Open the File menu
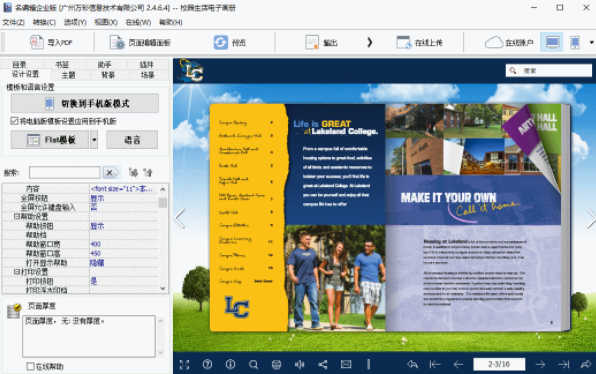 (x=14, y=22)
